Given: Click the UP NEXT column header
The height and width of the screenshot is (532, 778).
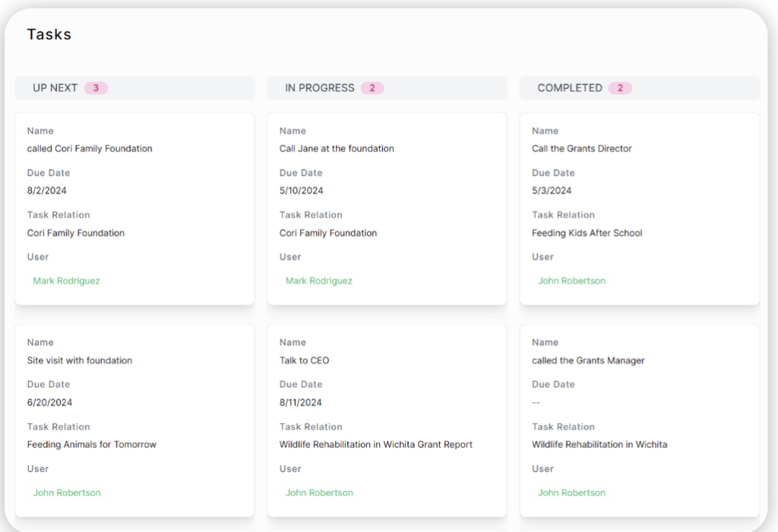Looking at the screenshot, I should pyautogui.click(x=55, y=88).
